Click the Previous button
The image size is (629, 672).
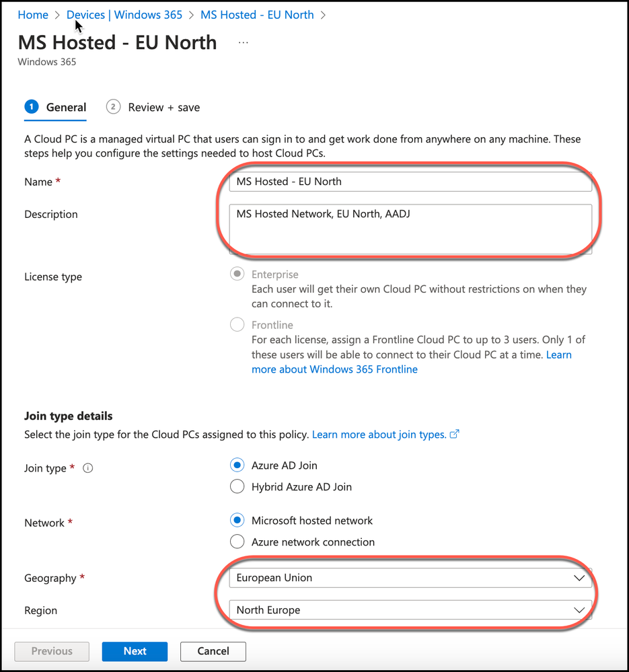coord(52,651)
